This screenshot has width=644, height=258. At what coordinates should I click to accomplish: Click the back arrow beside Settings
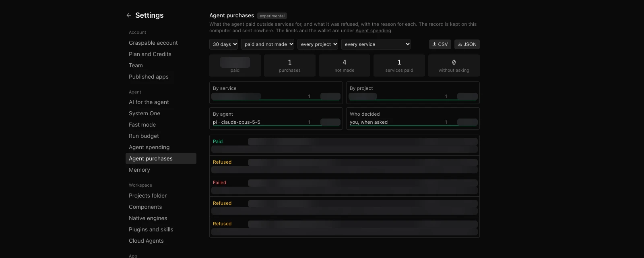(x=129, y=15)
